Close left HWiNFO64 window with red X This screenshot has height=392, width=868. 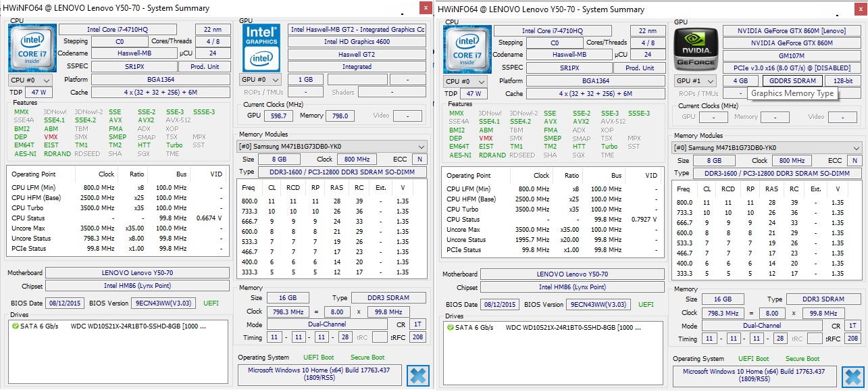tap(424, 9)
